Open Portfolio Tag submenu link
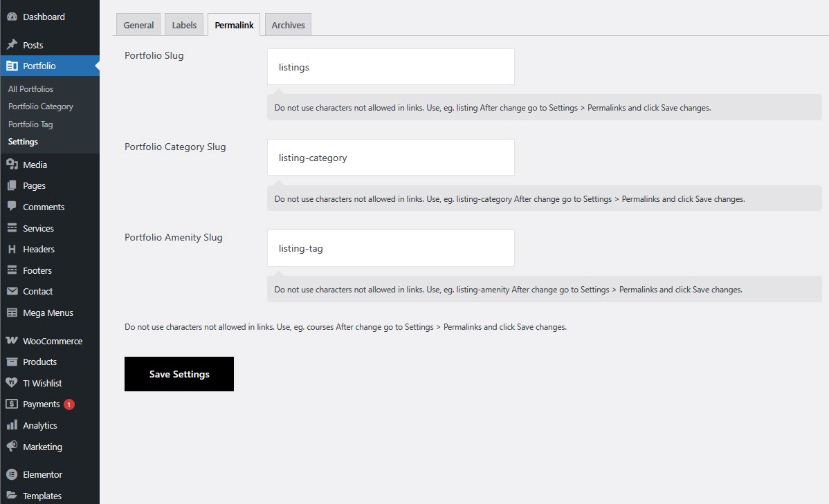This screenshot has width=829, height=504. (30, 124)
